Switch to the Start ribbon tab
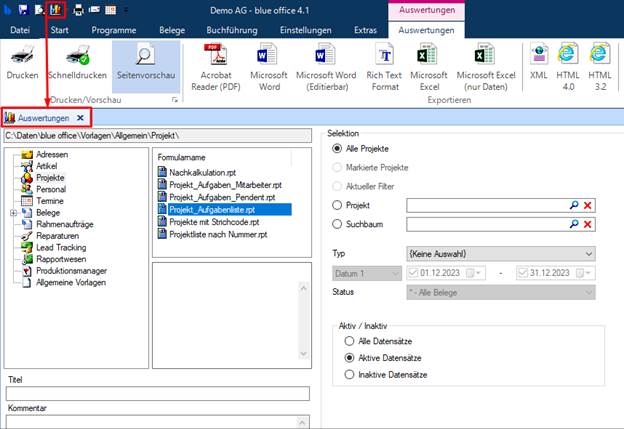This screenshot has height=429, width=624. [x=59, y=30]
